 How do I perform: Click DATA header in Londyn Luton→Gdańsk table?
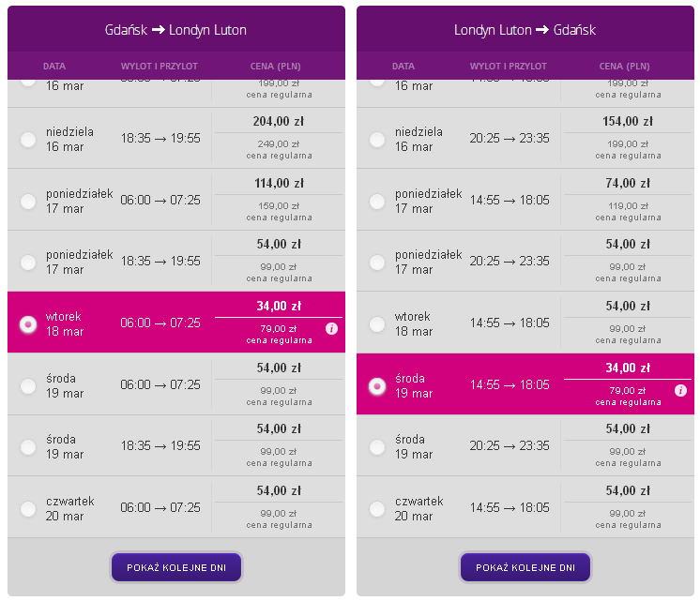(x=403, y=67)
